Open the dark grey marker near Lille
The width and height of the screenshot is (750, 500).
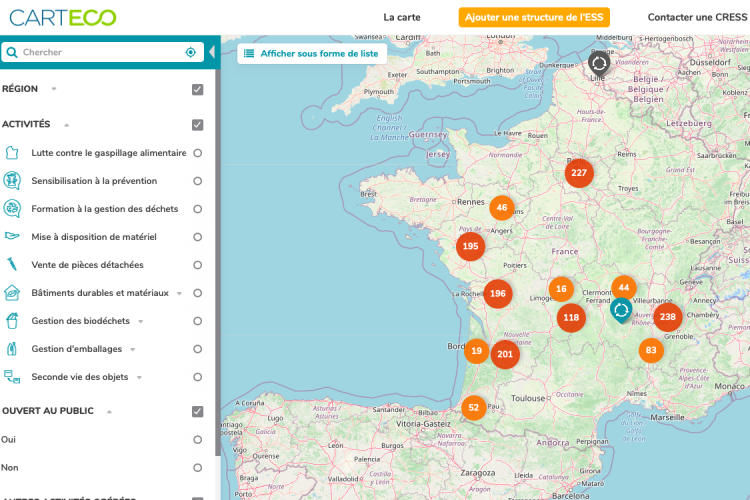pos(599,64)
